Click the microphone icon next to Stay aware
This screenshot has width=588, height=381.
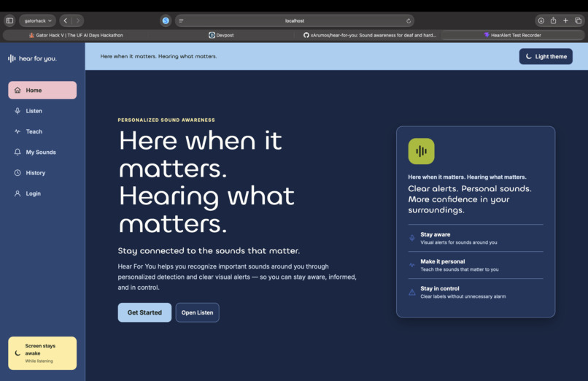click(411, 238)
